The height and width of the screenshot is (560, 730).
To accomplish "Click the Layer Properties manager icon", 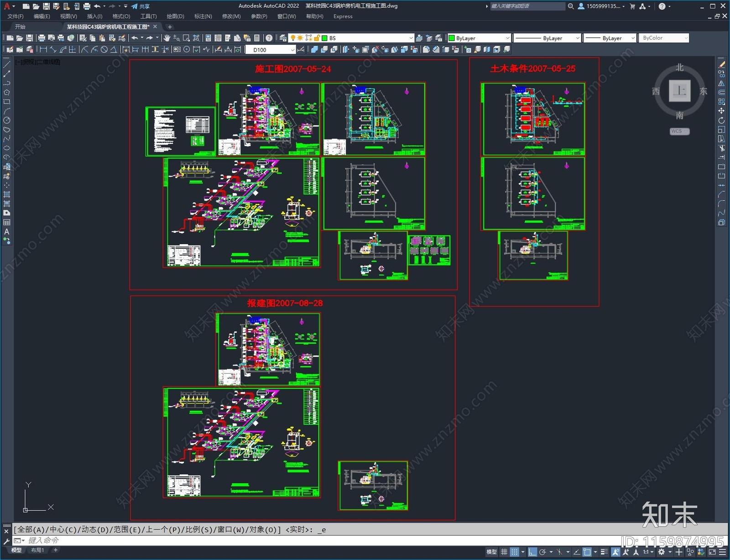I will [x=283, y=38].
